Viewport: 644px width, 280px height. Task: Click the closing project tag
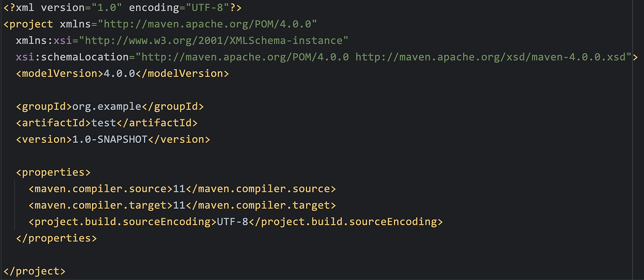pyautogui.click(x=34, y=271)
